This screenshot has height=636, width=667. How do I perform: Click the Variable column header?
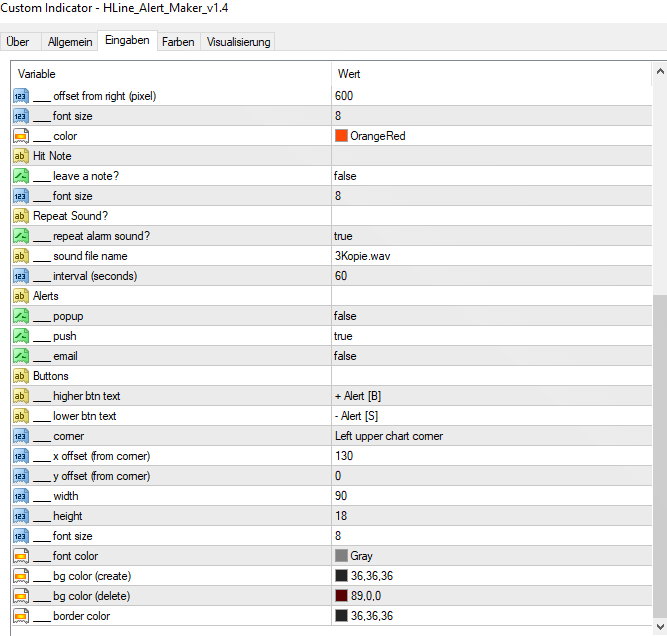pos(170,74)
